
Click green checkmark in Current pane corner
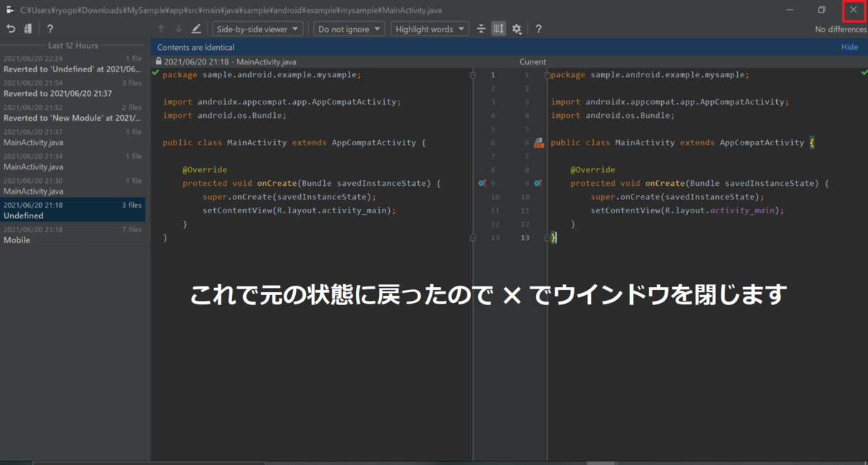click(864, 73)
